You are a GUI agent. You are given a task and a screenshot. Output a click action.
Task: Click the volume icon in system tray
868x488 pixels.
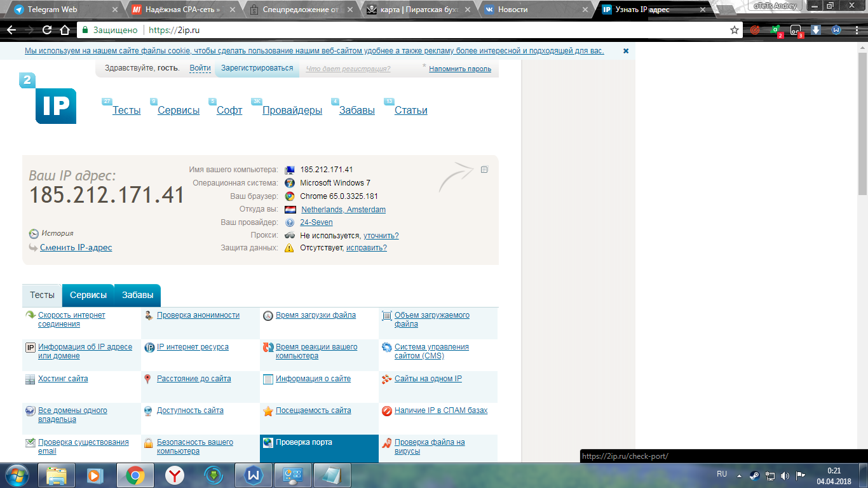click(x=785, y=475)
